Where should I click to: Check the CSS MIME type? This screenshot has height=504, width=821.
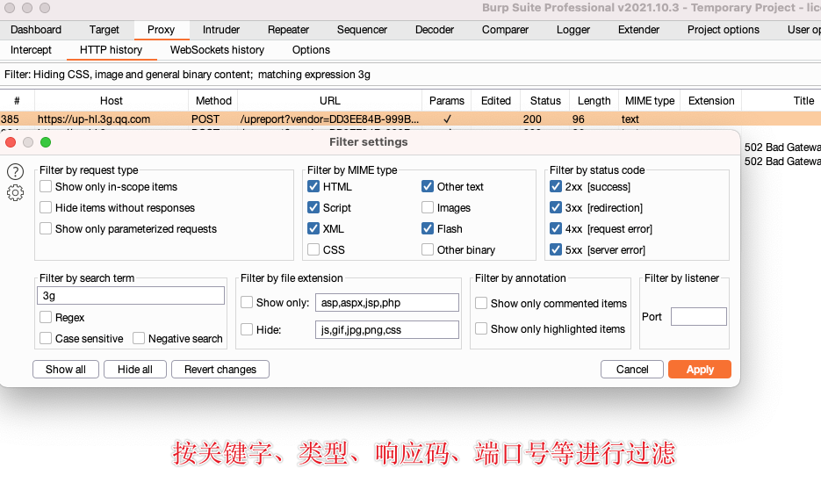[313, 249]
